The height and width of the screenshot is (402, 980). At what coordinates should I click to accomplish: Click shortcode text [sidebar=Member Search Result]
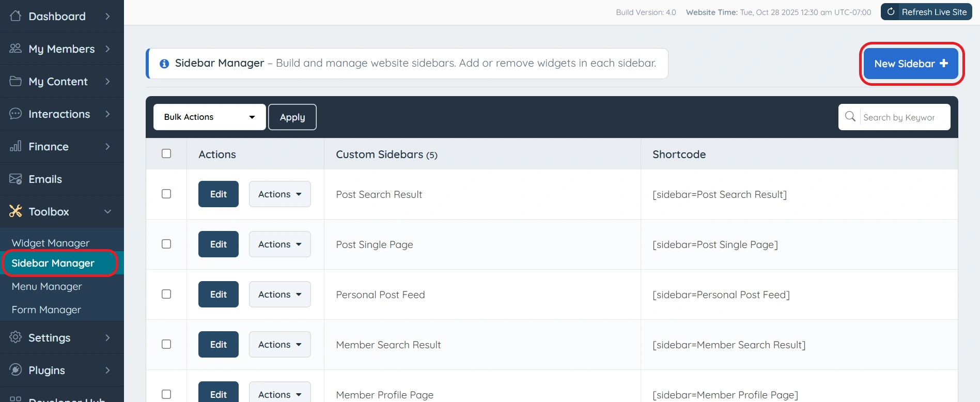point(729,345)
